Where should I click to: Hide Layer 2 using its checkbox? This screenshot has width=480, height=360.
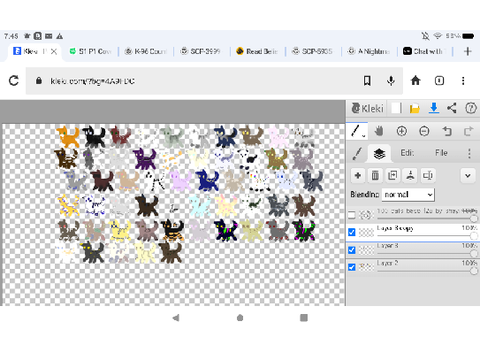(x=352, y=267)
